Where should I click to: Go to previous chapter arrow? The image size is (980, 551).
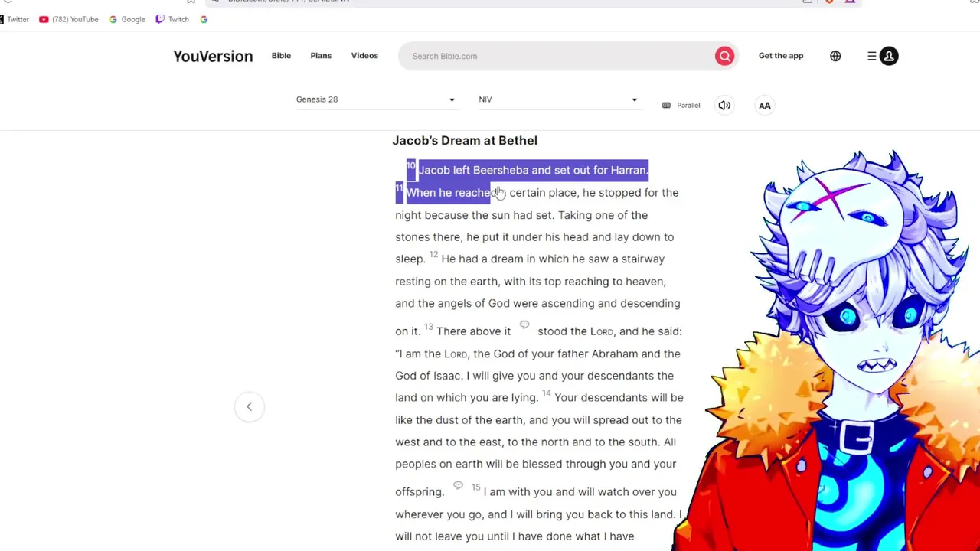[x=249, y=406]
